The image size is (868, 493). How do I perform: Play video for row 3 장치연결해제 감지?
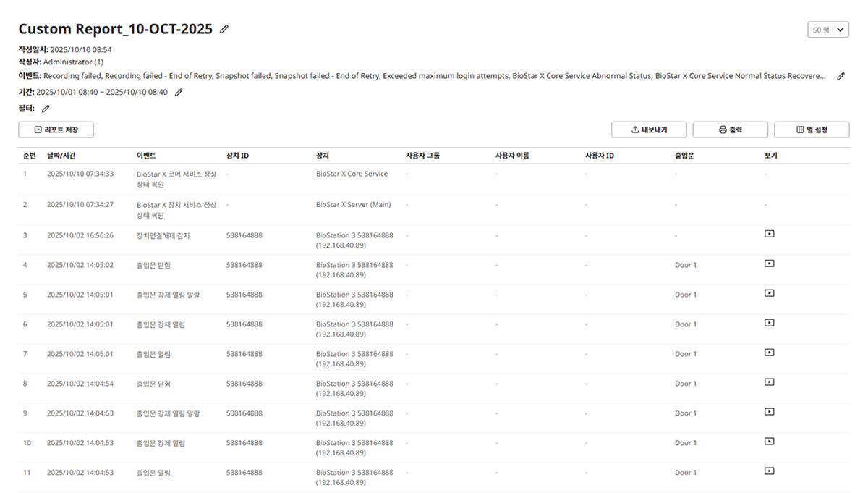769,234
